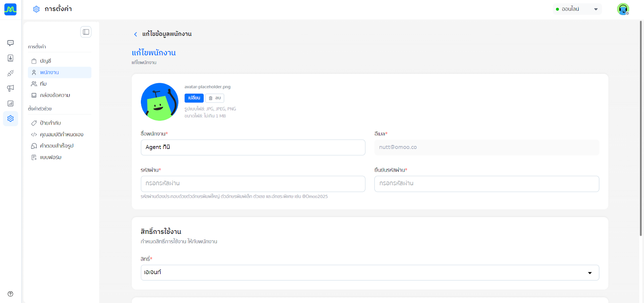Select the พนักงาน menu item
The width and height of the screenshot is (644, 303).
[60, 72]
